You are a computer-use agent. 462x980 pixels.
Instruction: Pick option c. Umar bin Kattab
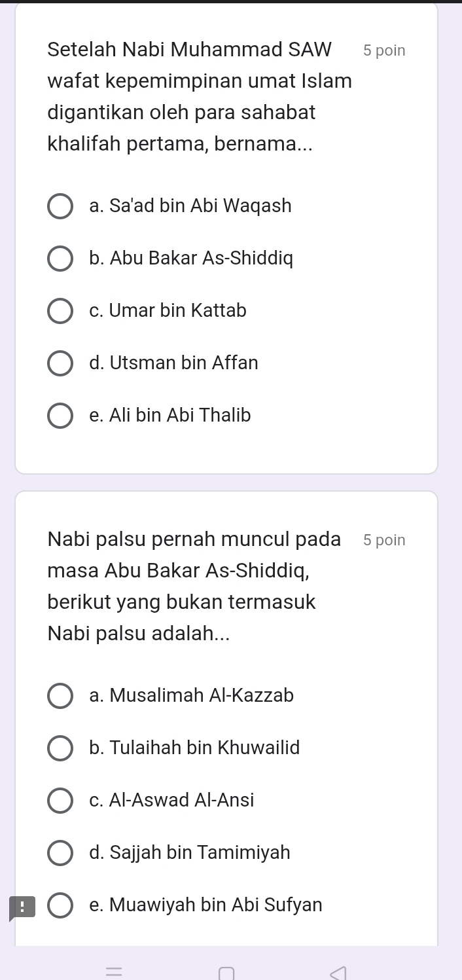click(60, 311)
